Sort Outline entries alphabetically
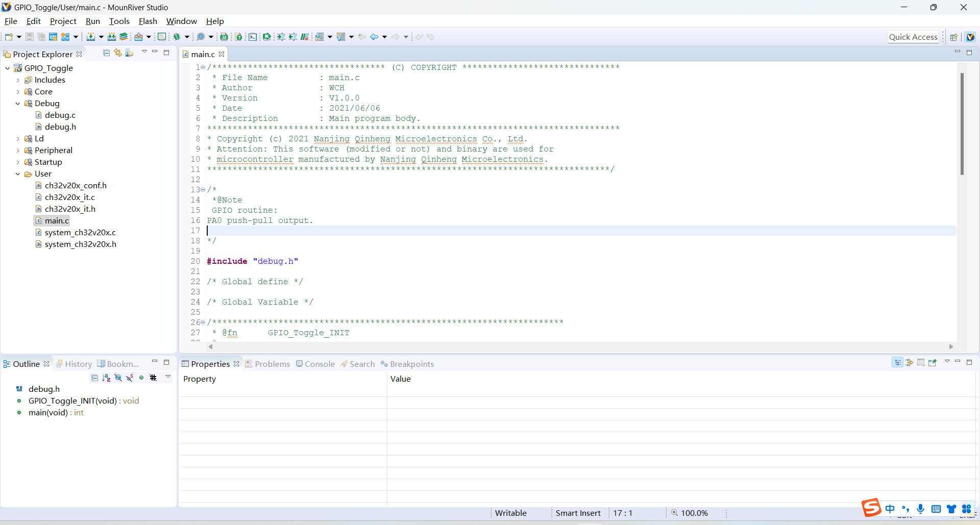 [x=106, y=378]
